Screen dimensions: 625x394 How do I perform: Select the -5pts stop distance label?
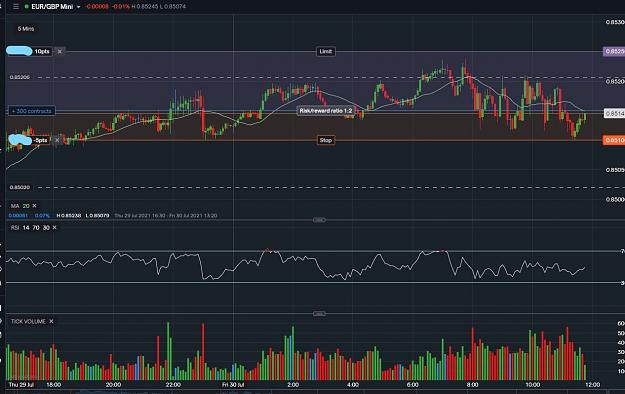pyautogui.click(x=41, y=140)
